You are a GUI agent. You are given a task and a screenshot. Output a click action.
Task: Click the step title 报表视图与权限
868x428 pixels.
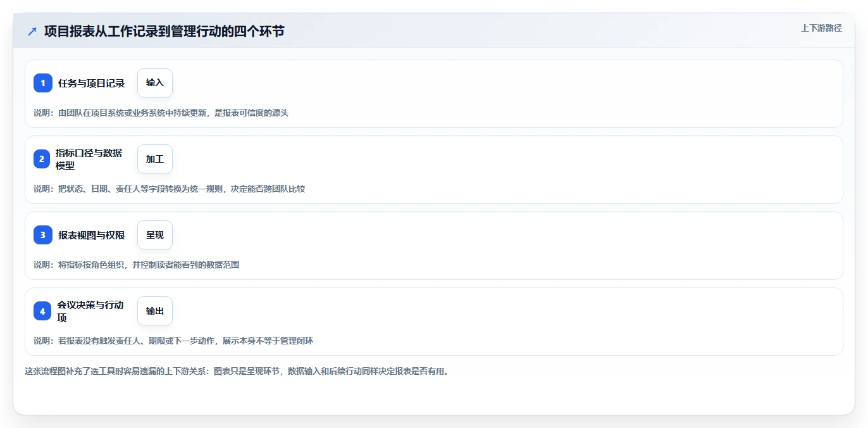coord(92,235)
